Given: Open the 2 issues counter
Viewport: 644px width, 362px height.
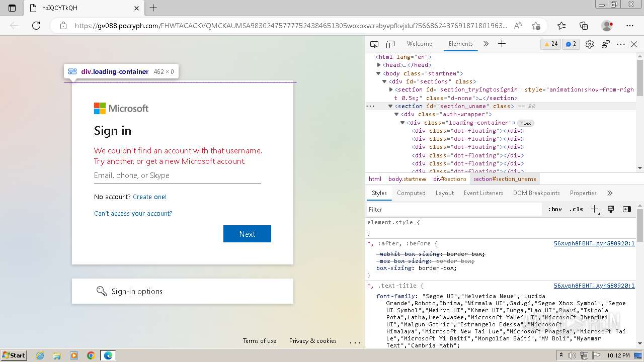Looking at the screenshot, I should coord(571,44).
